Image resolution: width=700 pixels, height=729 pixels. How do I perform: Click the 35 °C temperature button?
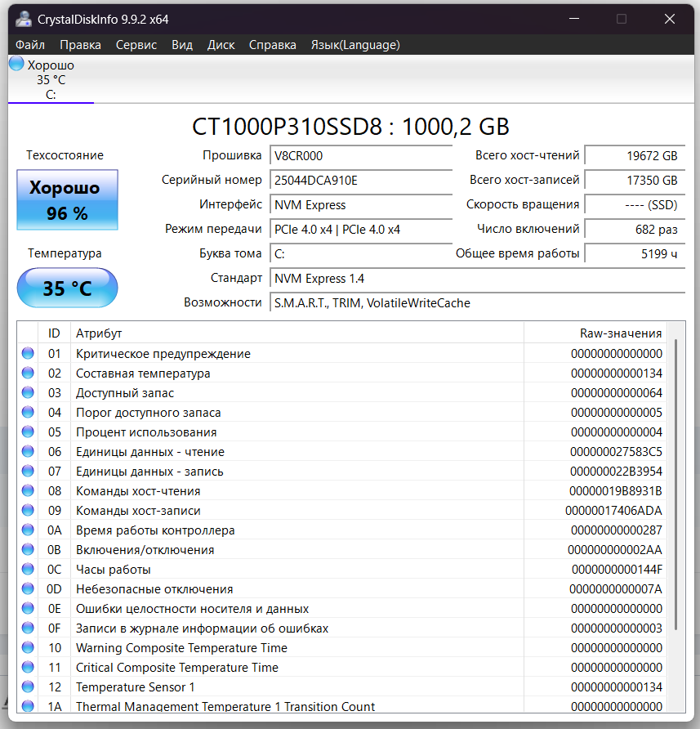pyautogui.click(x=68, y=288)
